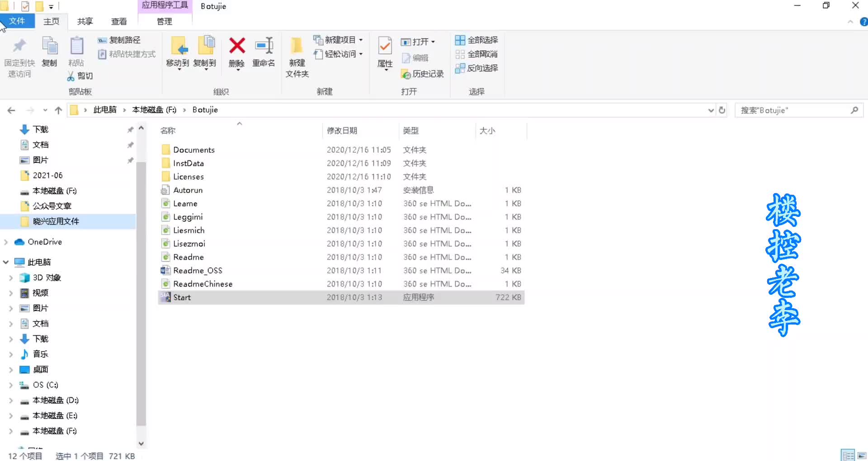This screenshot has width=868, height=461.
Task: Open the New item (新建项目) dropdown
Action: pos(338,40)
